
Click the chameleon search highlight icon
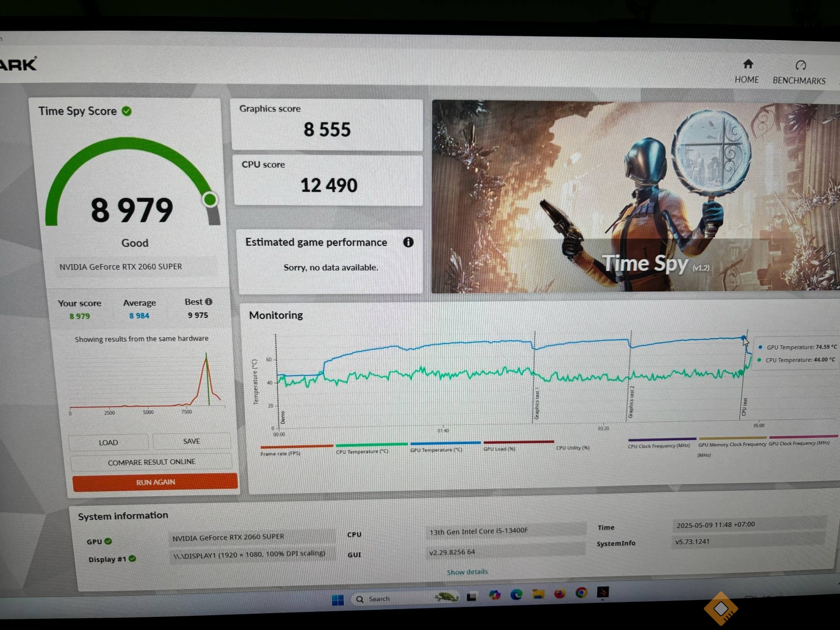446,597
